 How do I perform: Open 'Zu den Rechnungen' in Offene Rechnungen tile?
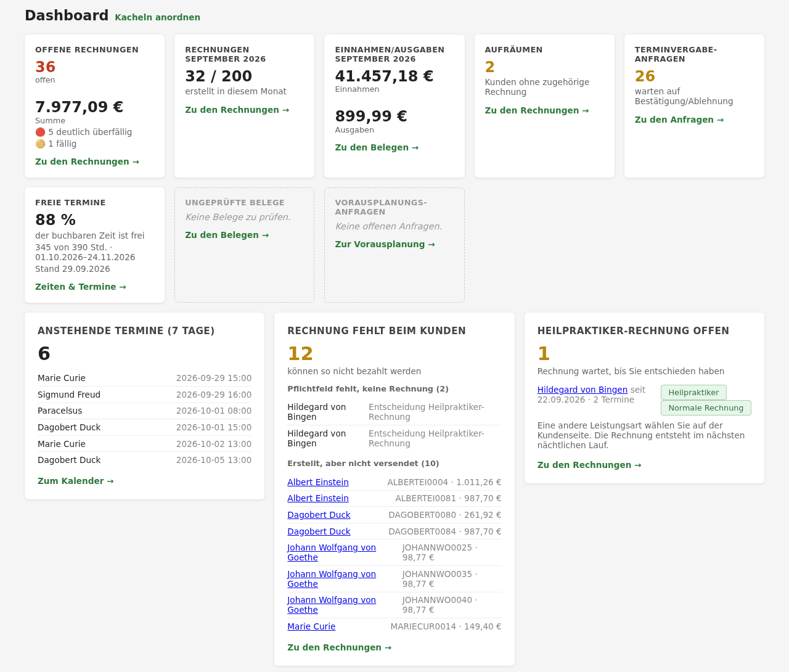pyautogui.click(x=87, y=162)
